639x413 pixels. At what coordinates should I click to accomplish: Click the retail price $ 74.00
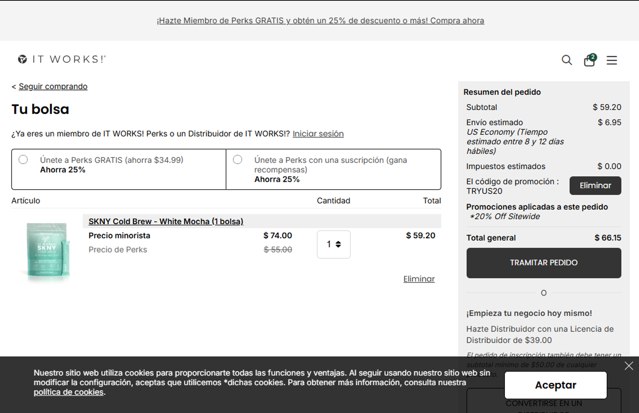pyautogui.click(x=278, y=236)
